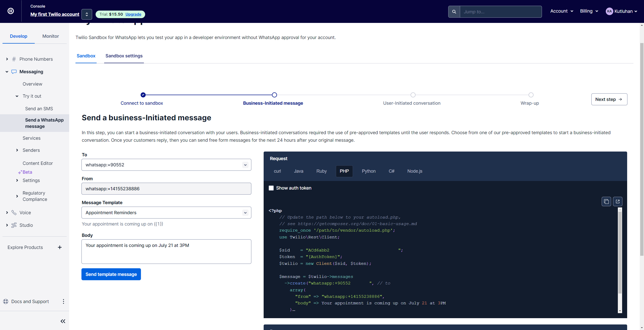
Task: Open code sample in new window icon
Action: tap(618, 201)
